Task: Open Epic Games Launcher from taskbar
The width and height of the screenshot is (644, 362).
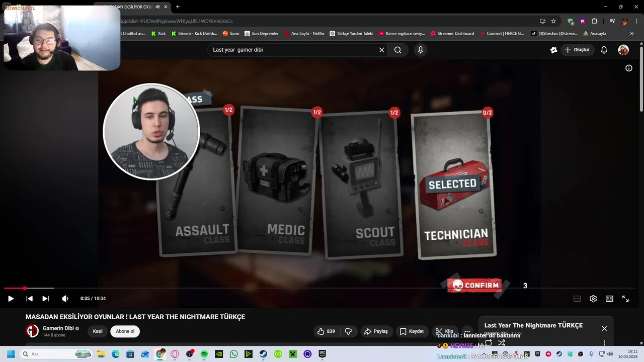Action: click(322, 354)
